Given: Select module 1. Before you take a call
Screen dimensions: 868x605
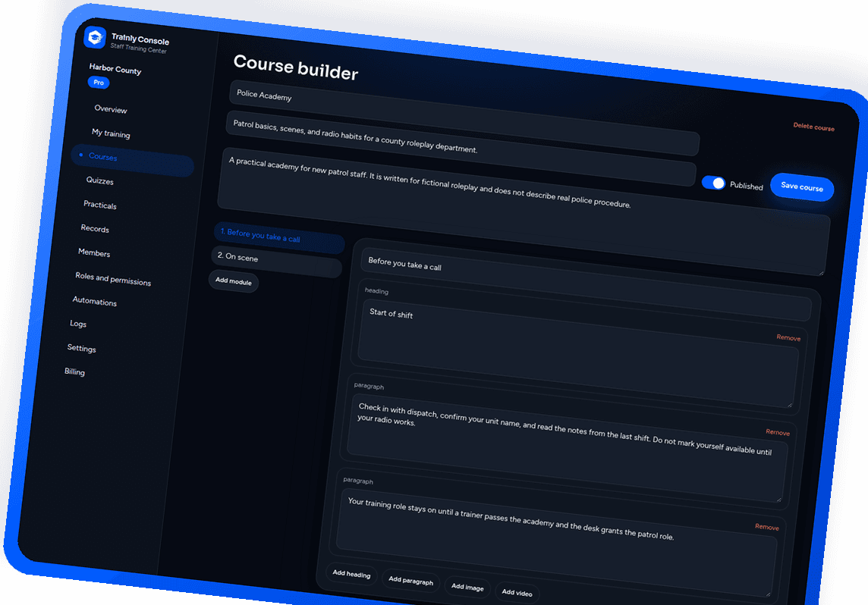Looking at the screenshot, I should pyautogui.click(x=279, y=238).
